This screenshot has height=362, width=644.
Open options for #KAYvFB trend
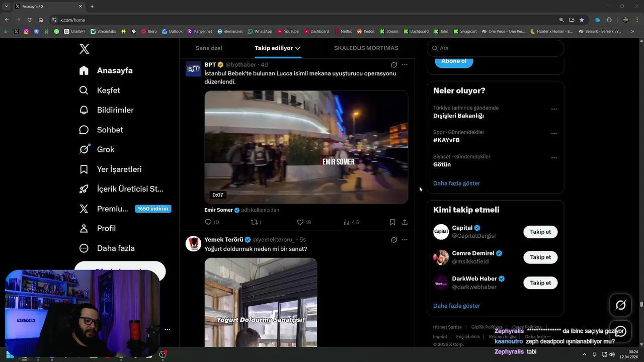(x=554, y=134)
